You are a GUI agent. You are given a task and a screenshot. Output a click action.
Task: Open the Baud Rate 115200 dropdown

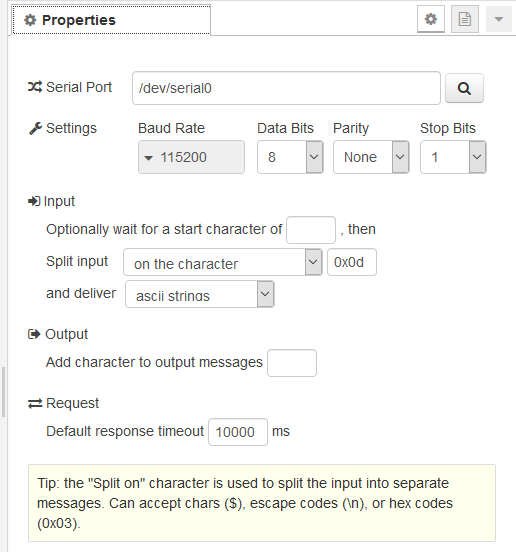[191, 157]
